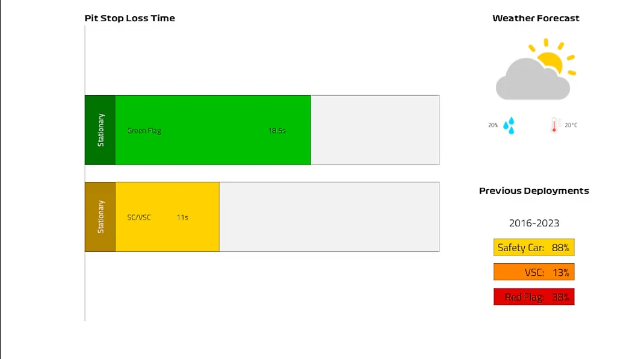The height and width of the screenshot is (359, 644).
Task: Click the 2016-2023 year range text
Action: [534, 223]
